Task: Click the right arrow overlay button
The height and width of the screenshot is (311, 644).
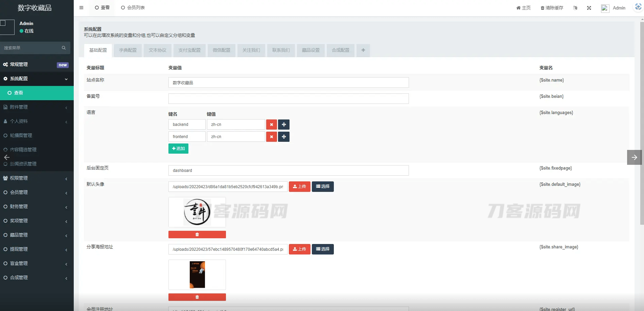Action: (x=634, y=157)
